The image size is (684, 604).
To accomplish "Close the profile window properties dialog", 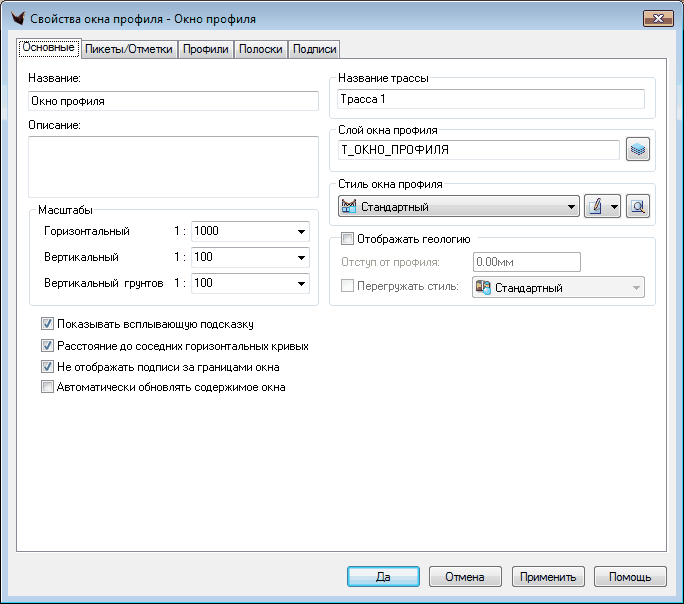I will 657,18.
